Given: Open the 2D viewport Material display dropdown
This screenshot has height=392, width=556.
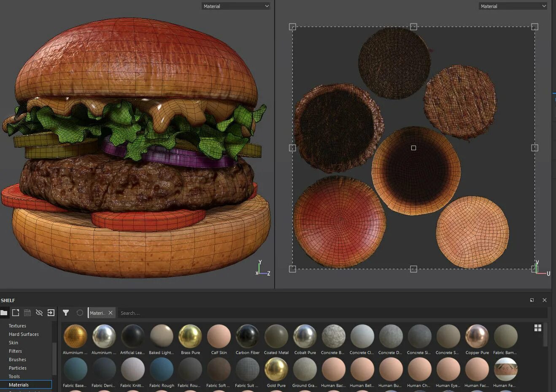Looking at the screenshot, I should pos(513,6).
